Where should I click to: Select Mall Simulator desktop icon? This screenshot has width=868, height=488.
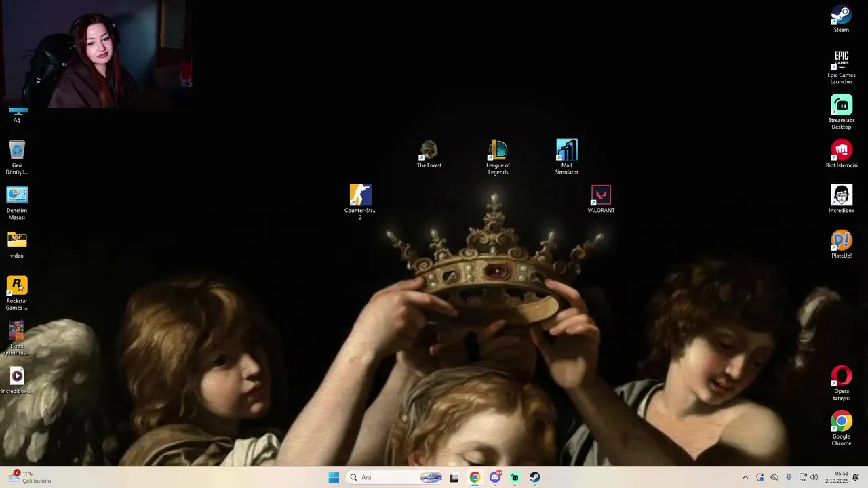567,157
